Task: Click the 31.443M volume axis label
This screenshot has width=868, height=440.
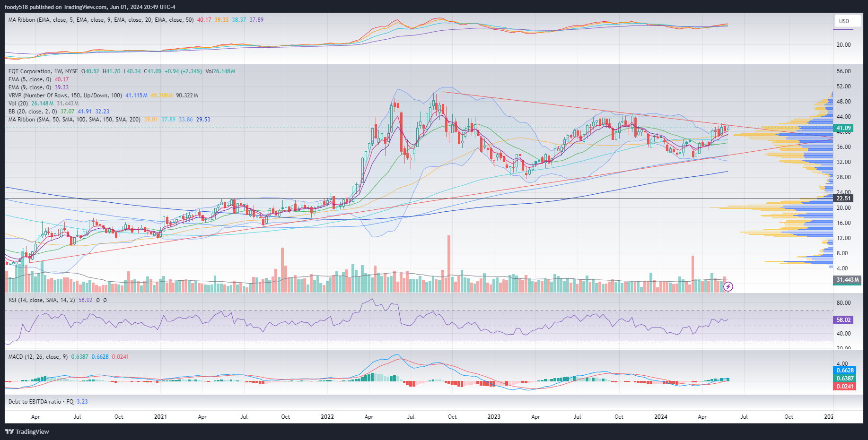Action: point(847,280)
